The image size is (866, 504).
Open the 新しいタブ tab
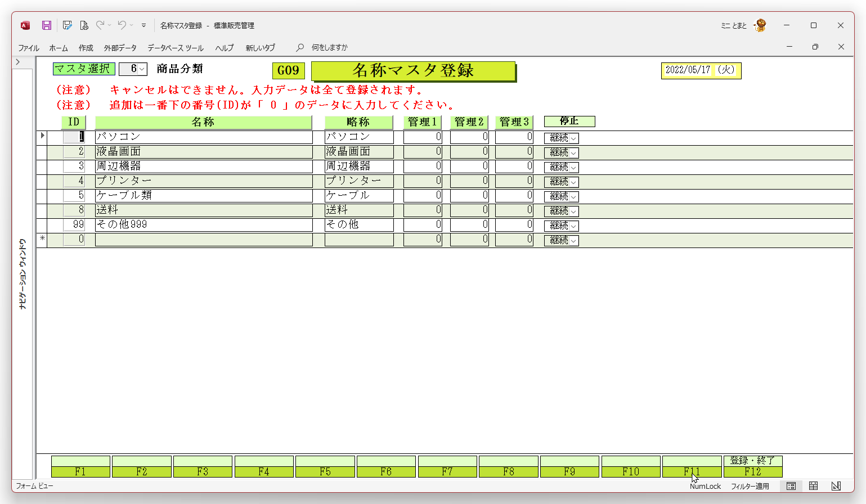[261, 48]
